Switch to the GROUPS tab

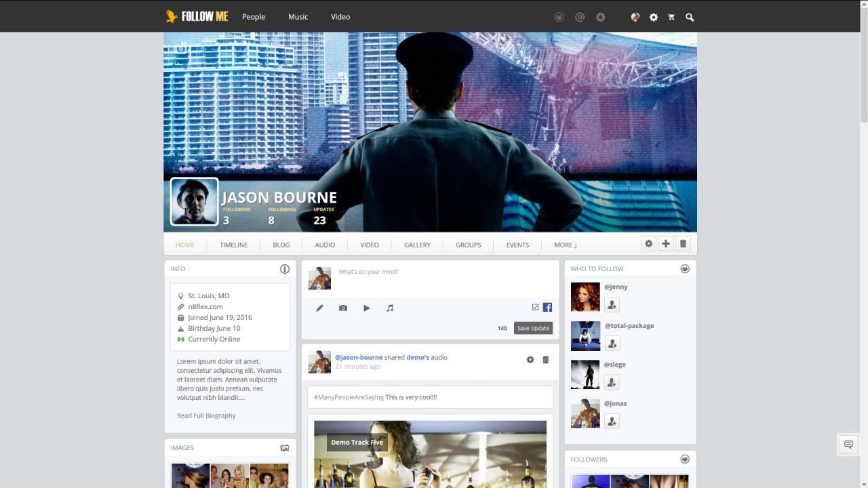tap(469, 245)
